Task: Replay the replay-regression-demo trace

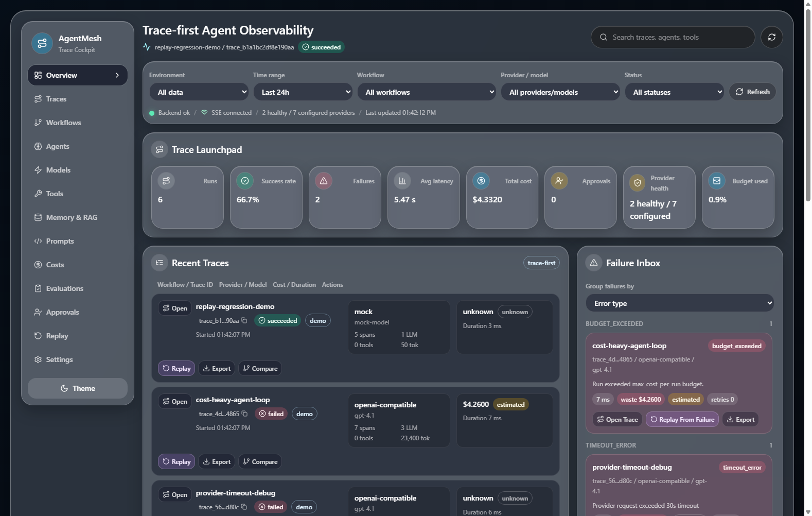Action: tap(176, 368)
